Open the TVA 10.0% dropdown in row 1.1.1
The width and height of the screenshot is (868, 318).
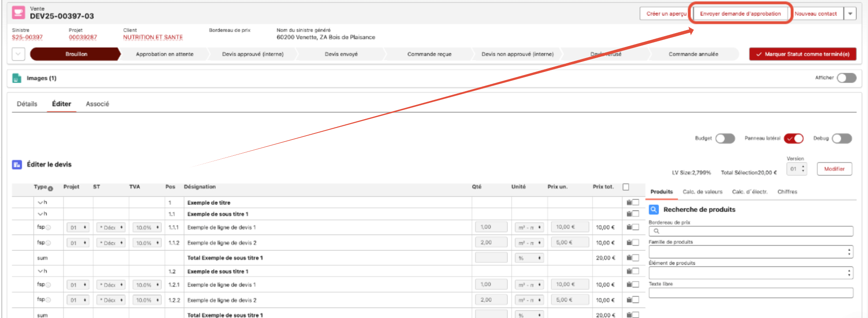point(147,228)
